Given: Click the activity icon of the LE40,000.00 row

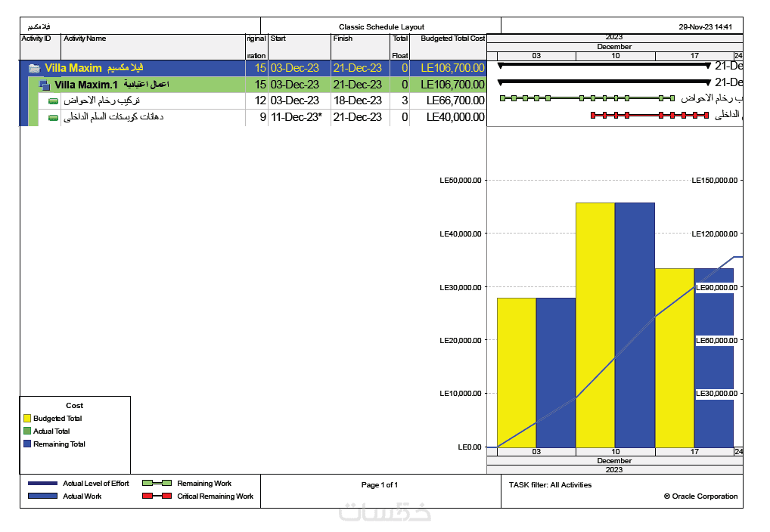Looking at the screenshot, I should tap(54, 118).
